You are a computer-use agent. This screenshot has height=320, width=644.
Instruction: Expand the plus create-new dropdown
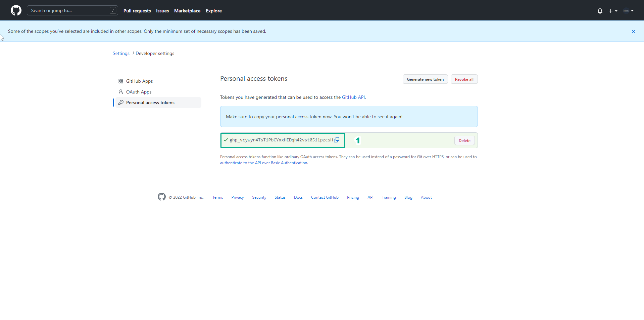coord(613,11)
